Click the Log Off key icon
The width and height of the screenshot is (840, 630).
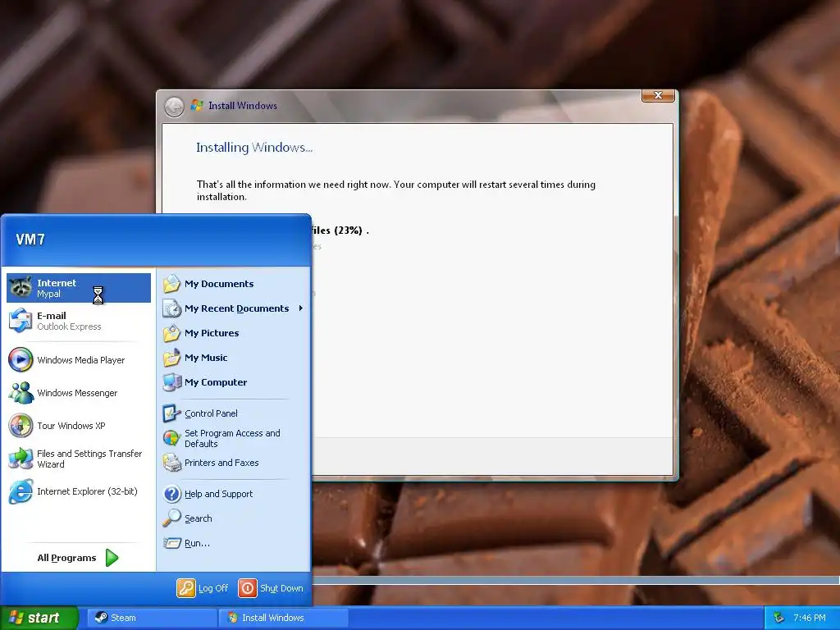tap(186, 587)
